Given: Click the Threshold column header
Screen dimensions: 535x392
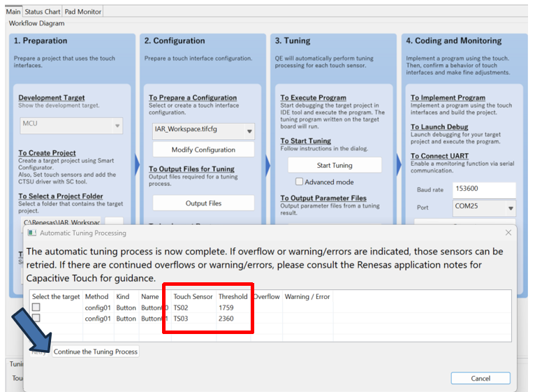Looking at the screenshot, I should click(233, 296).
